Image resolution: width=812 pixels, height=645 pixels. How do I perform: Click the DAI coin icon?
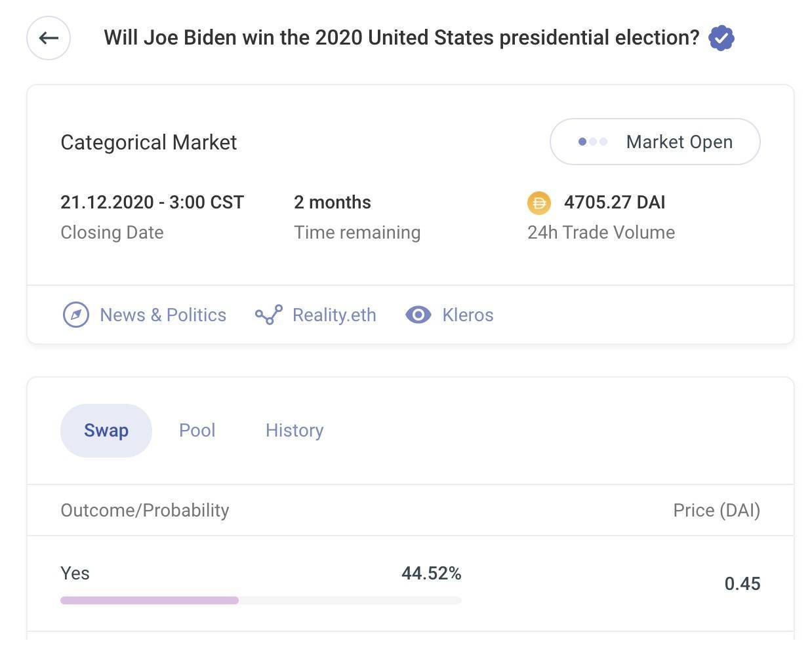(539, 203)
